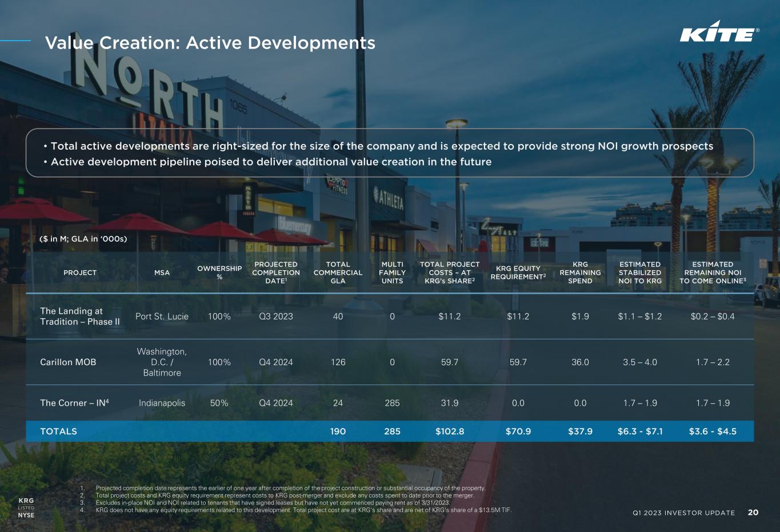Click the 'Estimated Stabilized NOI to KRG' header

click(640, 273)
